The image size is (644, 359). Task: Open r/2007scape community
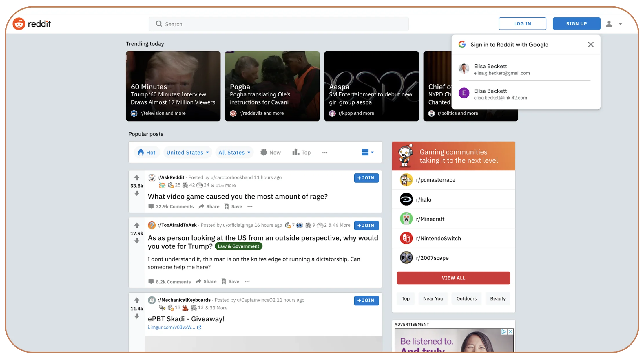click(x=453, y=258)
